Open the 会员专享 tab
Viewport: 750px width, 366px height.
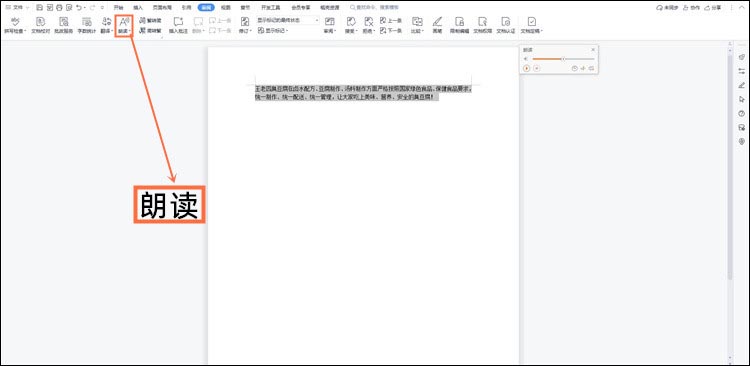(x=300, y=8)
